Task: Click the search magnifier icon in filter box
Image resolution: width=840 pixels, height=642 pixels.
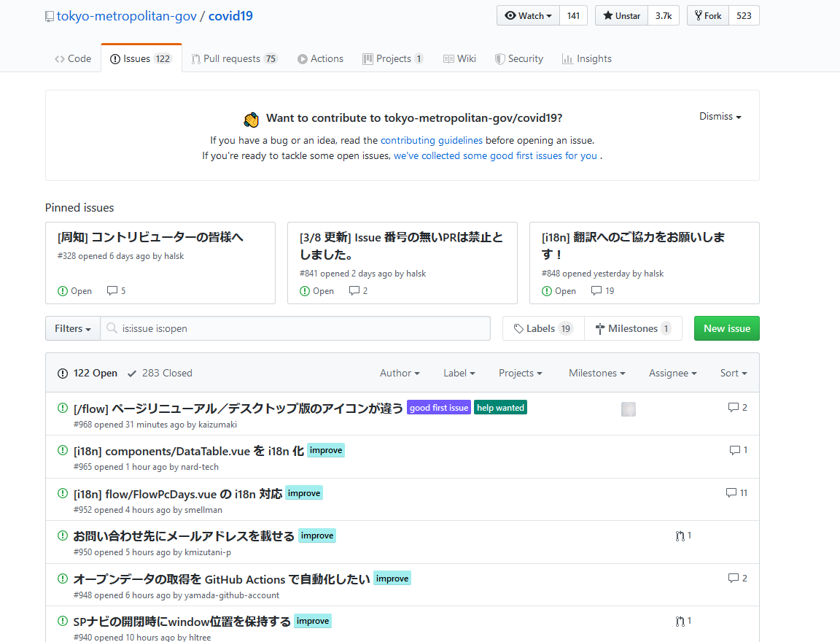Action: [112, 328]
